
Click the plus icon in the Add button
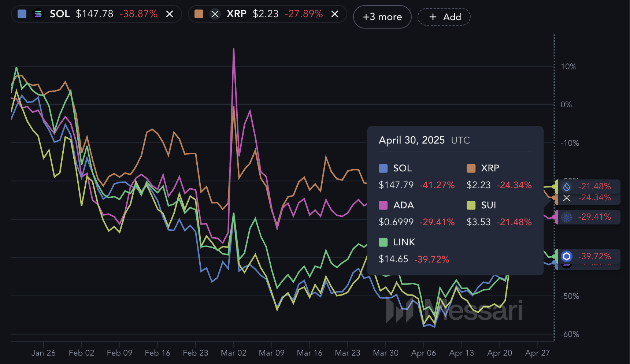(x=433, y=17)
